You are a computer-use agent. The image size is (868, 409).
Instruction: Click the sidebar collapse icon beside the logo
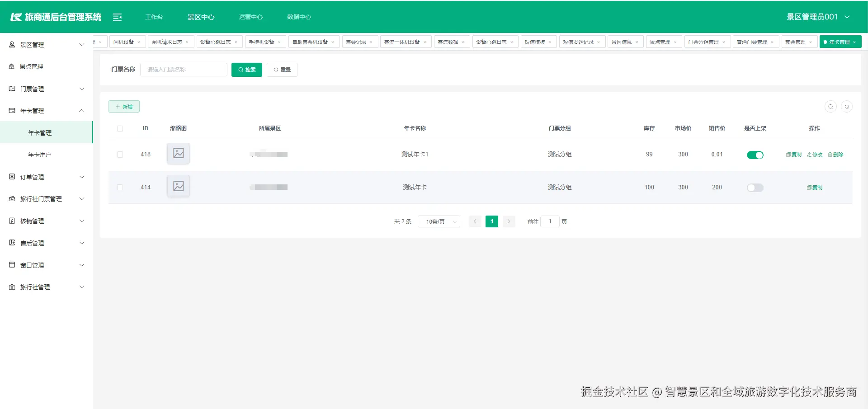point(118,17)
